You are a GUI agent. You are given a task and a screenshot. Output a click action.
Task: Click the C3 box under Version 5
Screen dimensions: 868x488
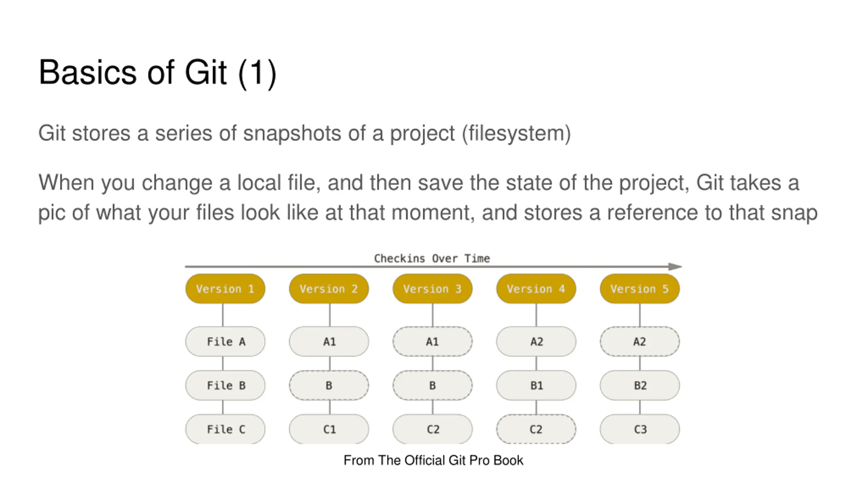[640, 429]
